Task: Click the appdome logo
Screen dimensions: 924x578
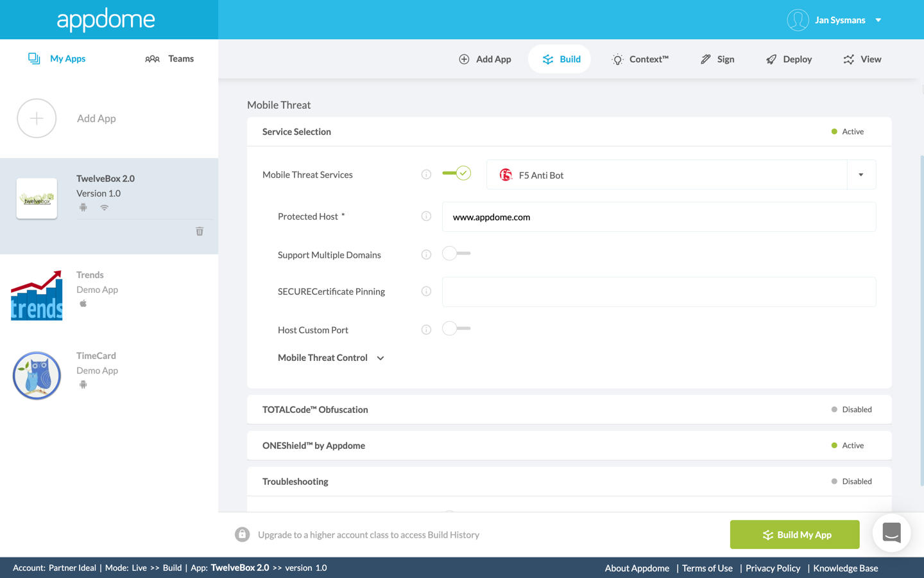Action: coord(106,20)
